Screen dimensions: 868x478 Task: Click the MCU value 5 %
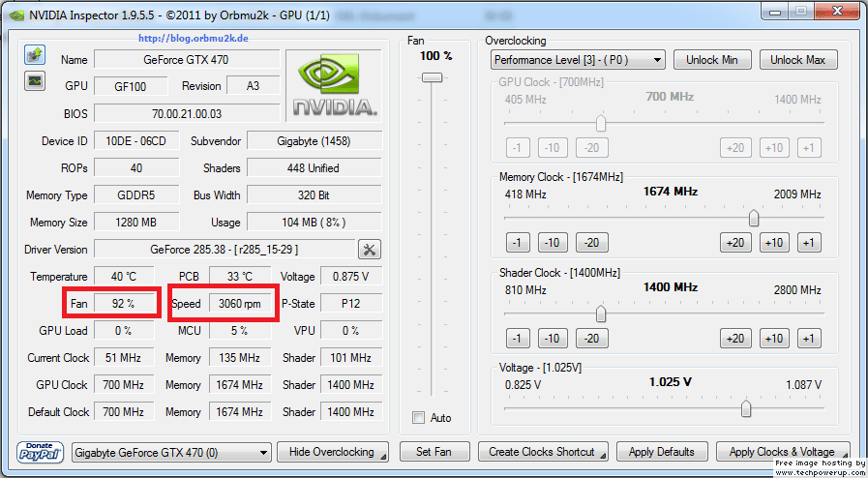tap(240, 331)
